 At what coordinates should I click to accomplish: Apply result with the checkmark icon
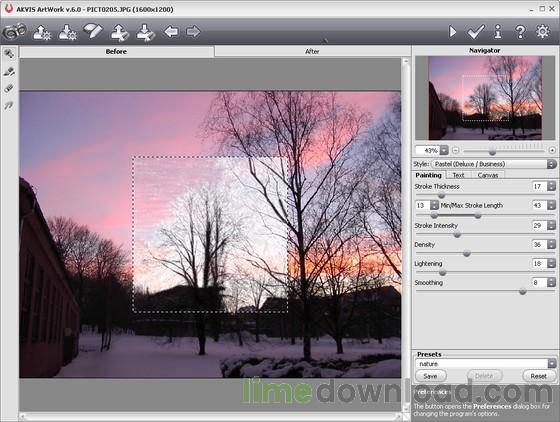click(476, 32)
